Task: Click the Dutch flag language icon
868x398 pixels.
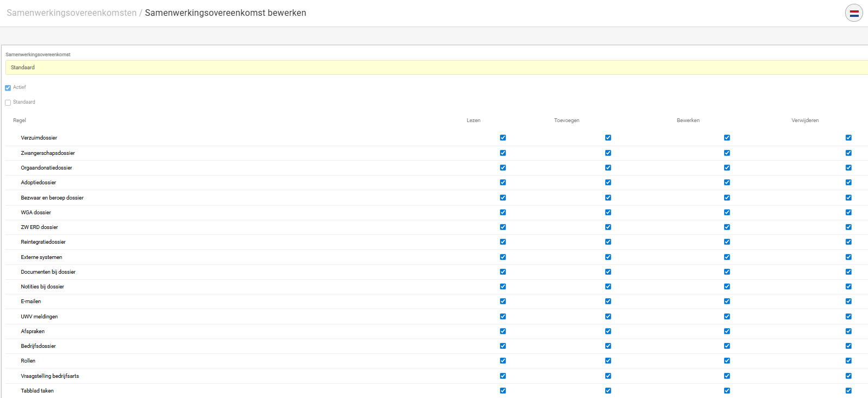Action: (x=854, y=13)
